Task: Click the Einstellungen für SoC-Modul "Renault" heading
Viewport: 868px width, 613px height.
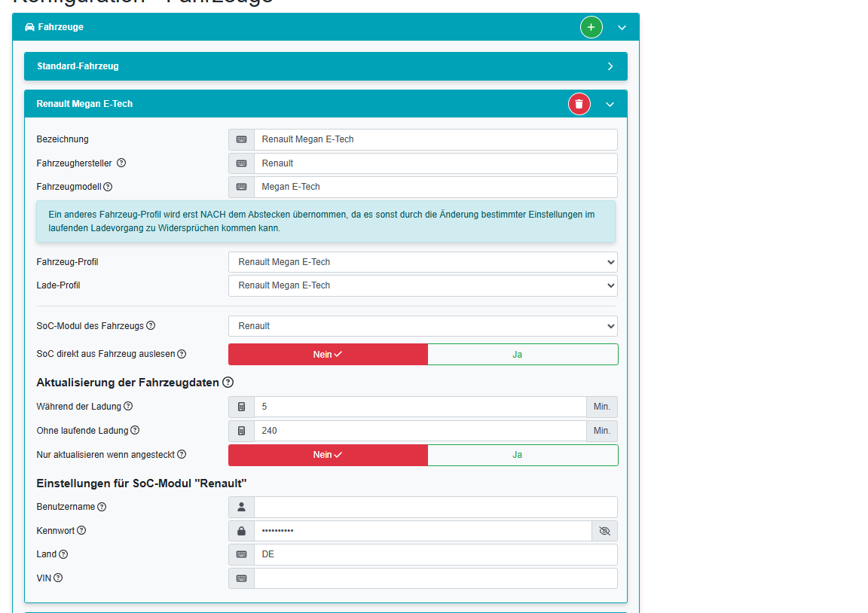Action: (142, 483)
